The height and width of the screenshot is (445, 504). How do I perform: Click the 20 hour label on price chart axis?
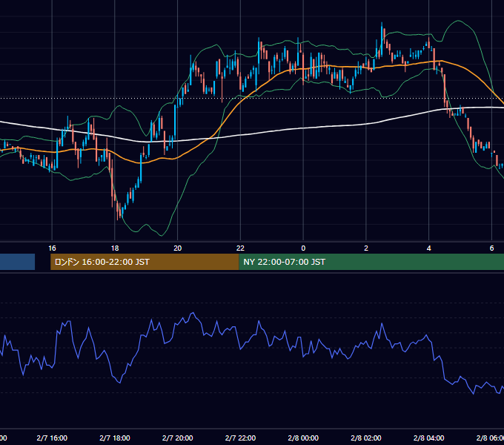[x=177, y=248]
